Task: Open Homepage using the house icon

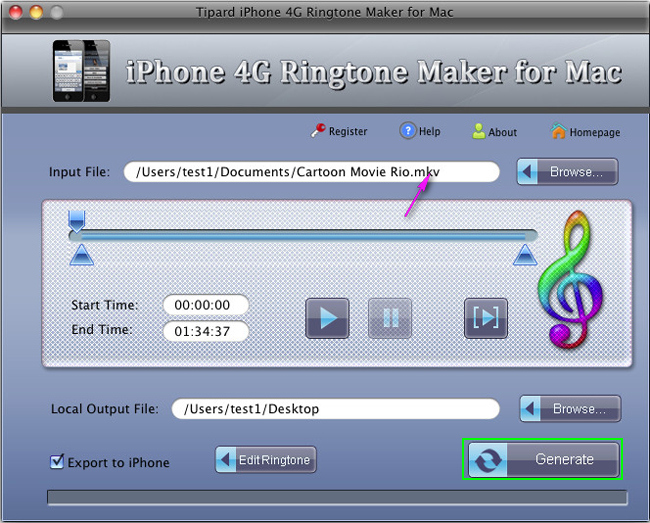Action: point(558,131)
